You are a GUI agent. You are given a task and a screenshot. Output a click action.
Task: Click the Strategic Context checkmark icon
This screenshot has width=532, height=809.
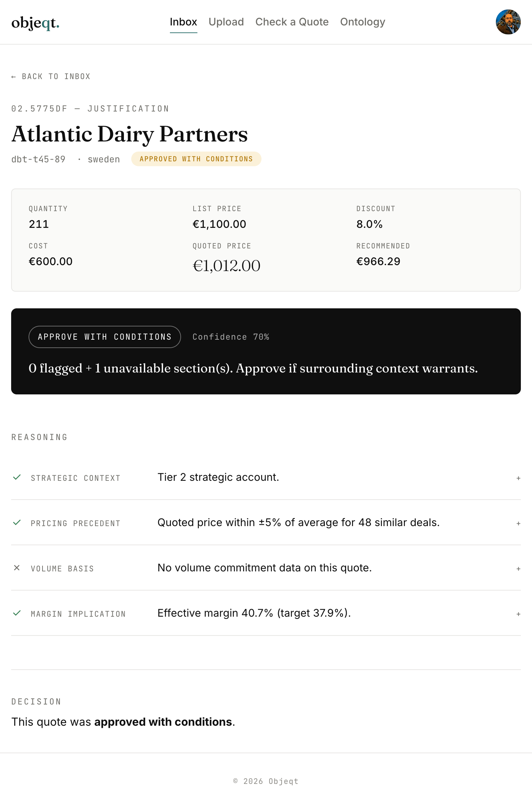(x=17, y=477)
